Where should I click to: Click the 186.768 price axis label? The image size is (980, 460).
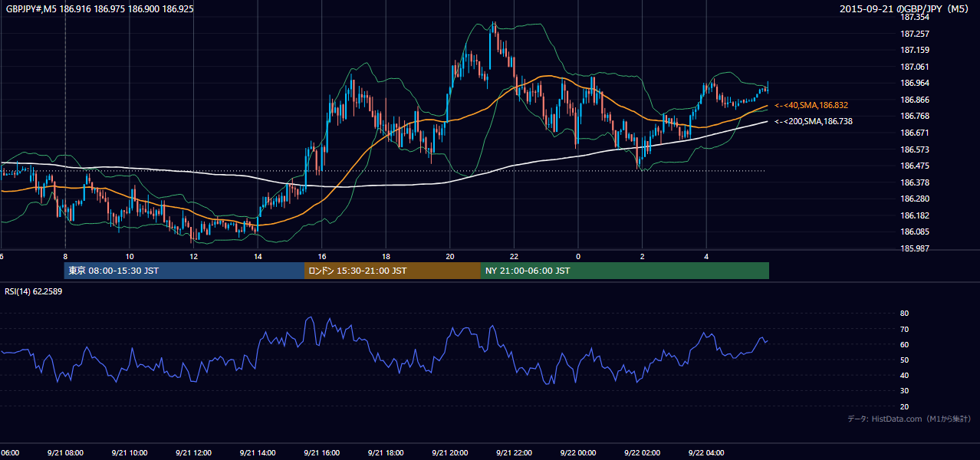[915, 116]
